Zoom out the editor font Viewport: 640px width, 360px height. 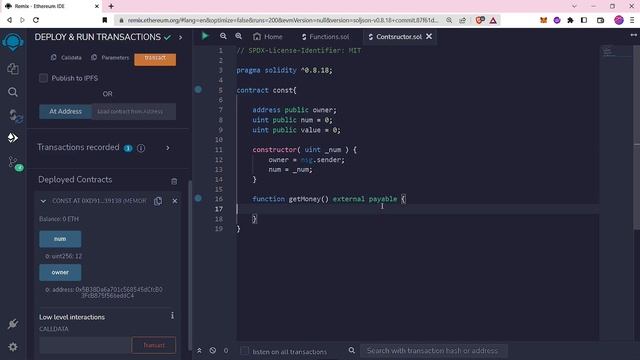click(223, 36)
